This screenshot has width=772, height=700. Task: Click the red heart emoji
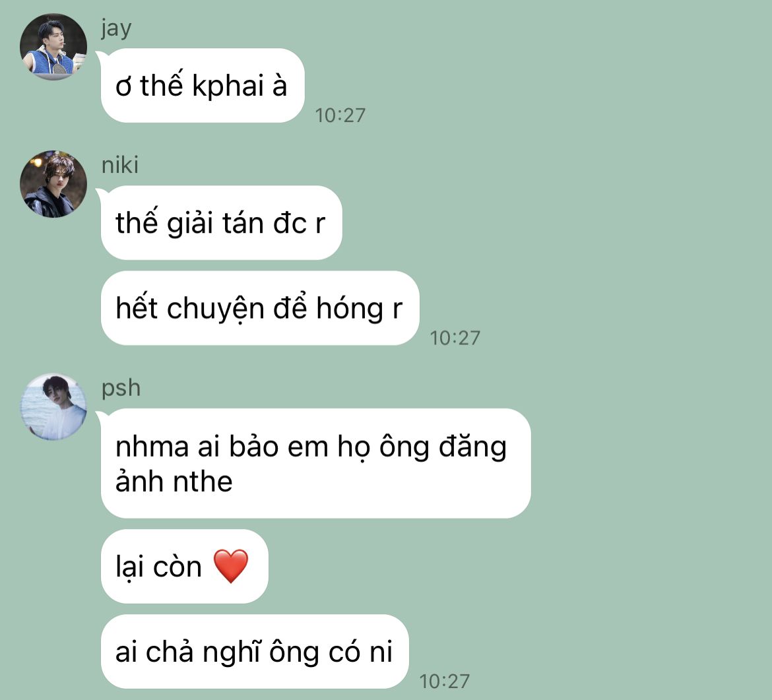(x=231, y=566)
